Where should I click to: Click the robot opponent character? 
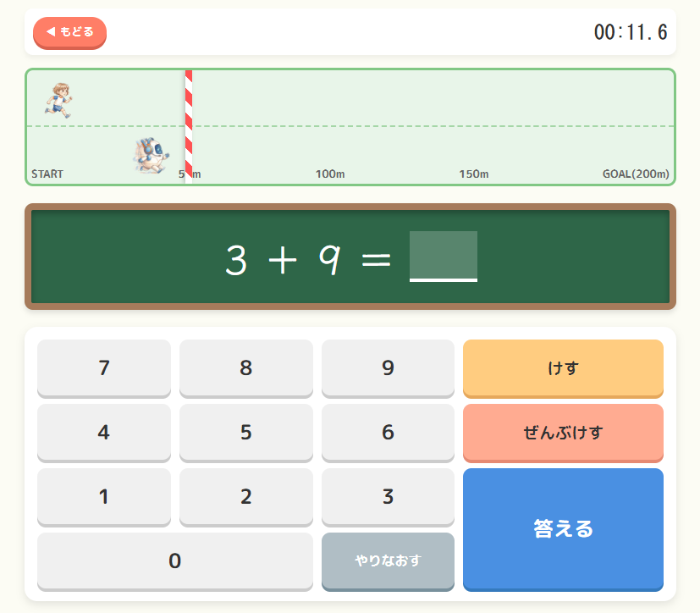(x=150, y=155)
